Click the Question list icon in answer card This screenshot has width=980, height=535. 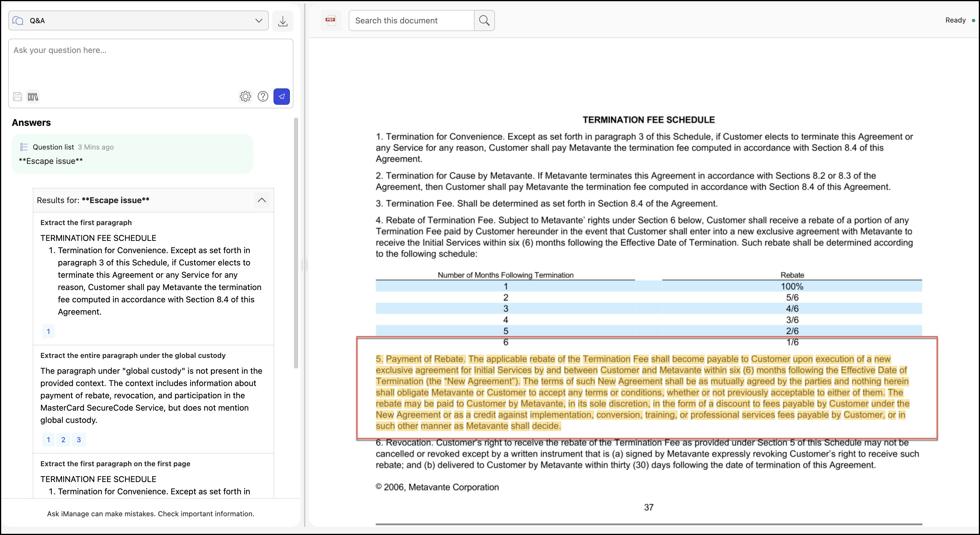pos(24,147)
